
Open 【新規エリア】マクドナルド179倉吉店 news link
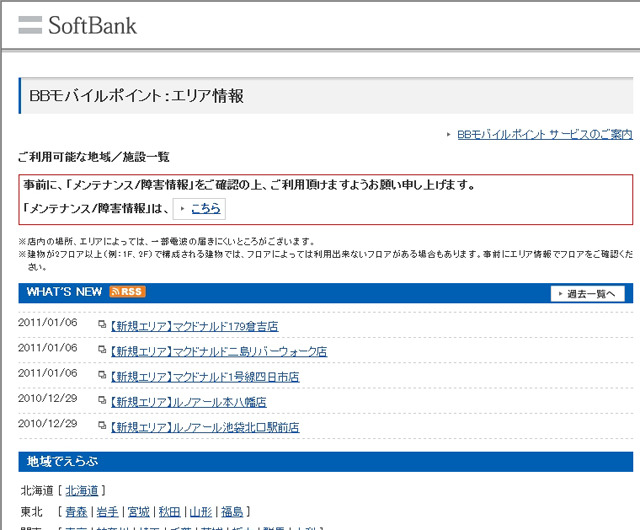(x=194, y=326)
